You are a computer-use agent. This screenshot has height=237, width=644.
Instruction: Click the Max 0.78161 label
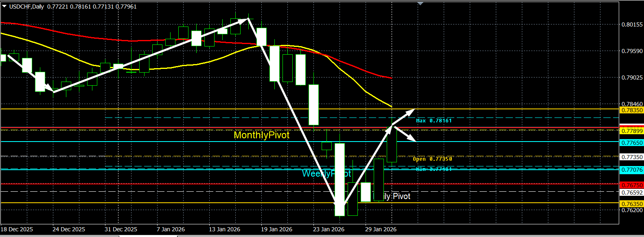coord(434,120)
